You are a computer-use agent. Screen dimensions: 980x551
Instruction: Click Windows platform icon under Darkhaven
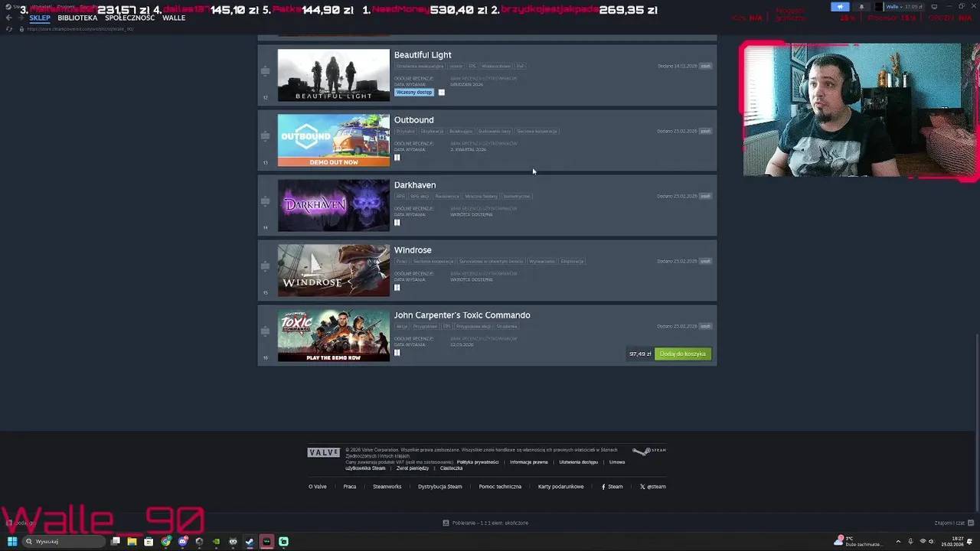(397, 223)
